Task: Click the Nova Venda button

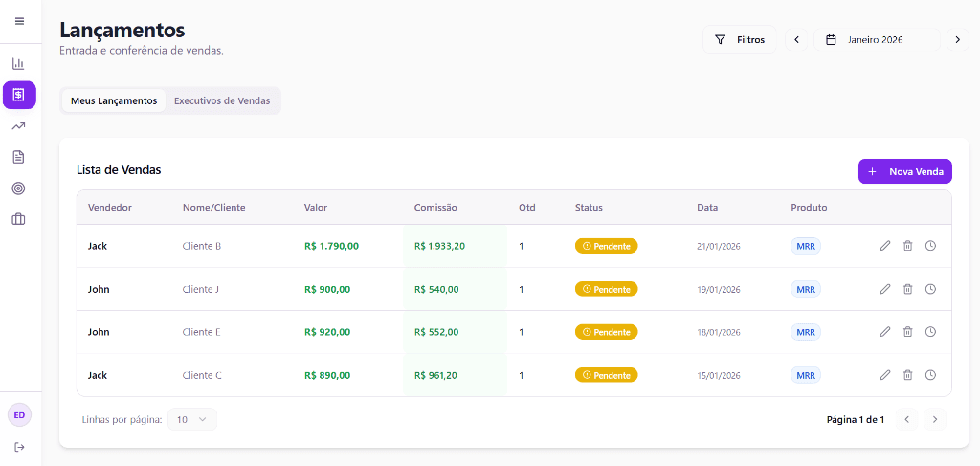Action: coord(904,171)
